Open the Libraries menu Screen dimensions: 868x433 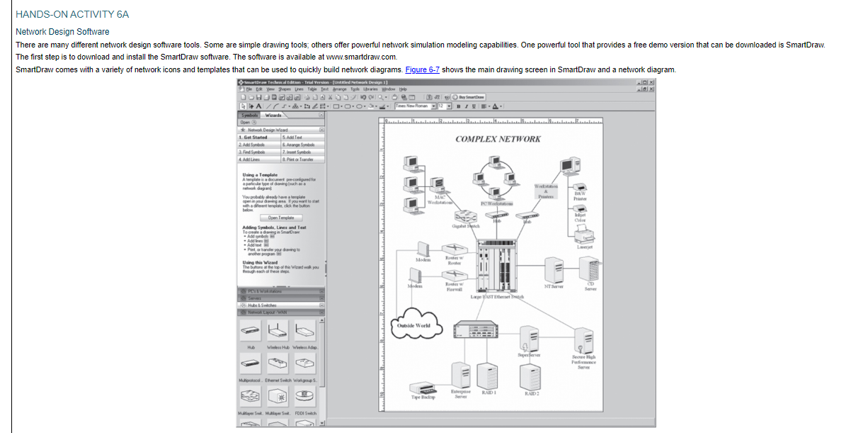370,89
